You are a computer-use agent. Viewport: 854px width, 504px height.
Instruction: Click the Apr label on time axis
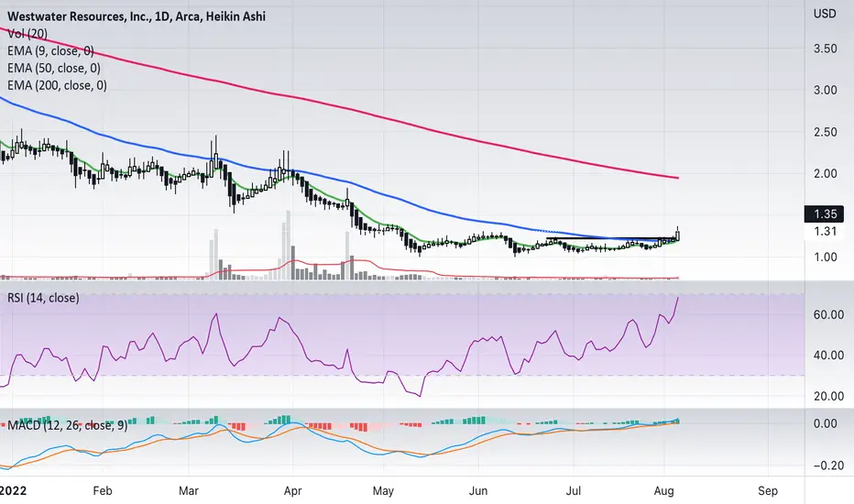292,491
